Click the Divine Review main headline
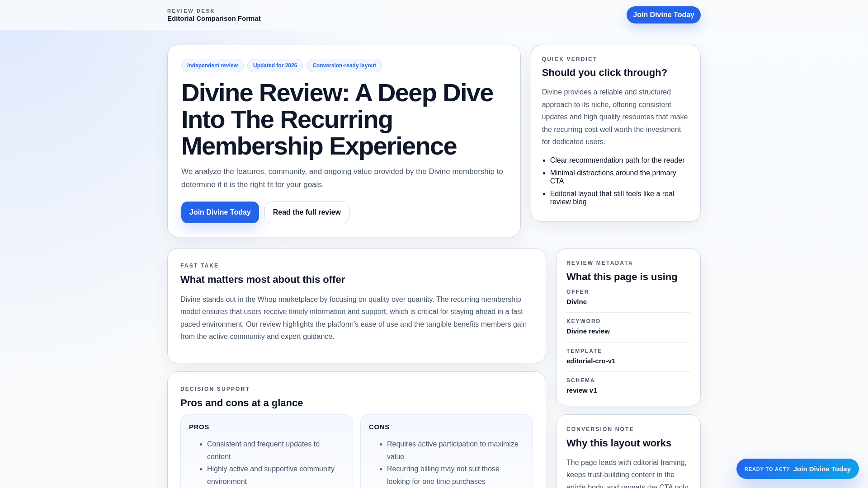Screen dimensions: 868x488 coord(337,119)
